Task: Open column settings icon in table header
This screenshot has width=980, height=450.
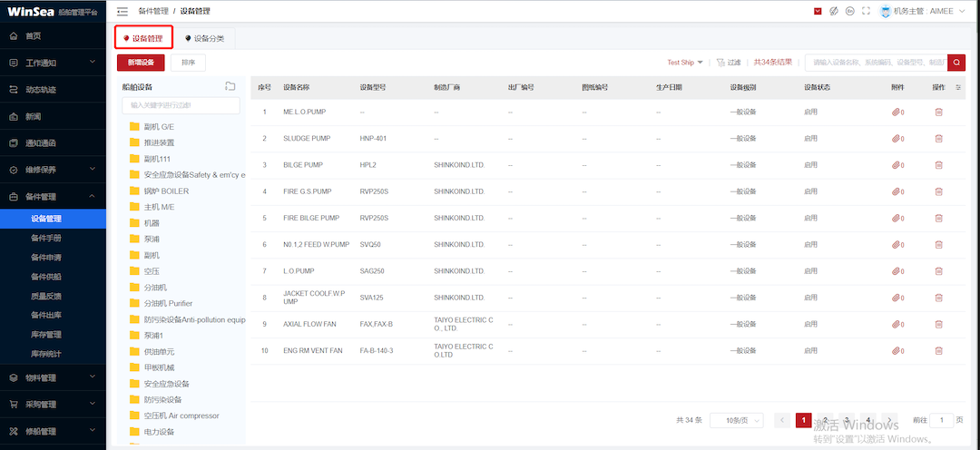Action: [958, 87]
